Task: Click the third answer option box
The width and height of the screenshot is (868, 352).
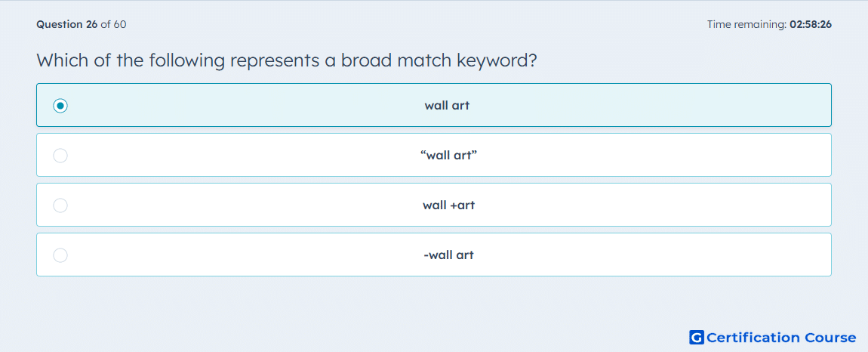Action: (x=434, y=205)
